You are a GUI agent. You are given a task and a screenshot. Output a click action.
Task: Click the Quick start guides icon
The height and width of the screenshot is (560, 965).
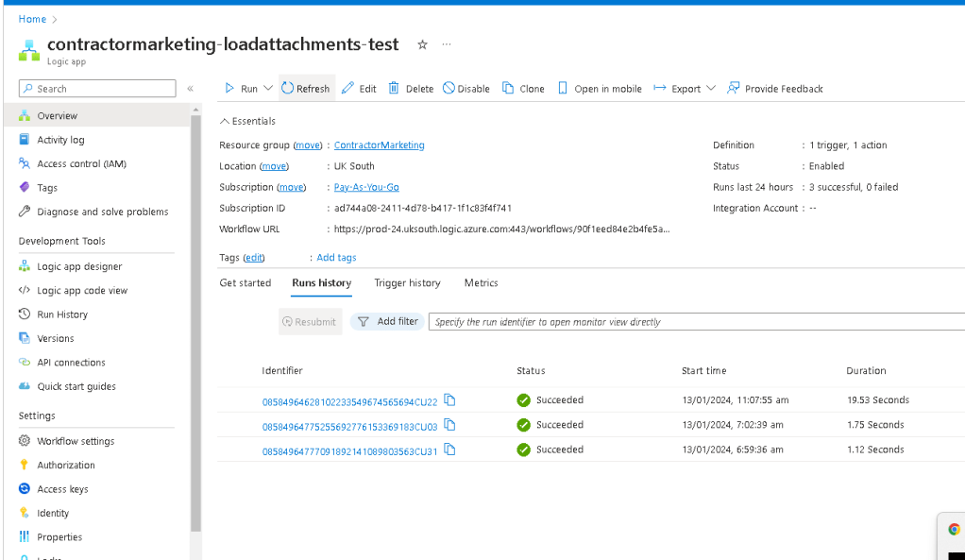coord(24,386)
